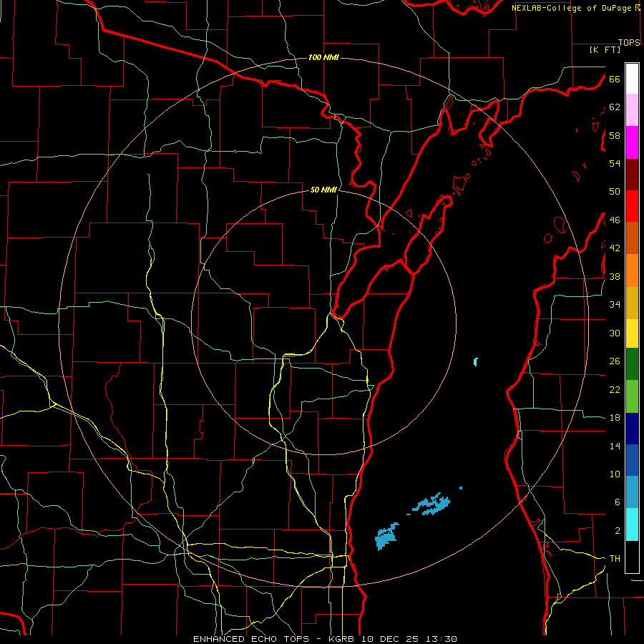Click the 62 legend value
This screenshot has width=644, height=644.
pos(615,107)
